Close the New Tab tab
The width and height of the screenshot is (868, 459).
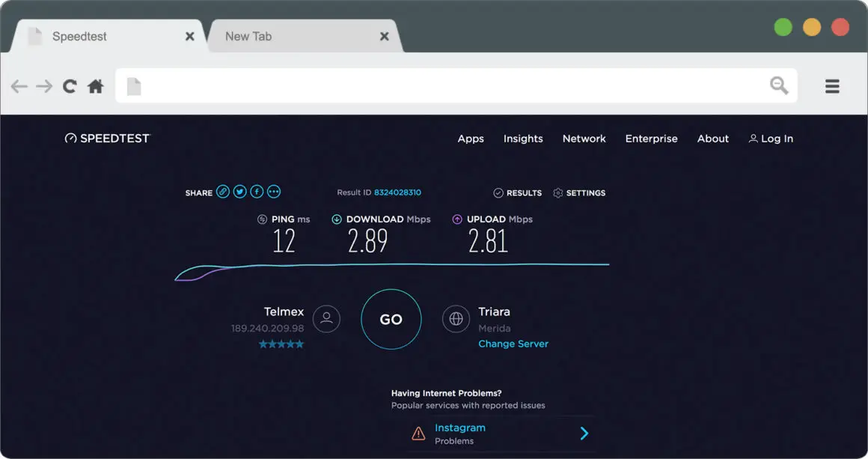[x=384, y=37]
